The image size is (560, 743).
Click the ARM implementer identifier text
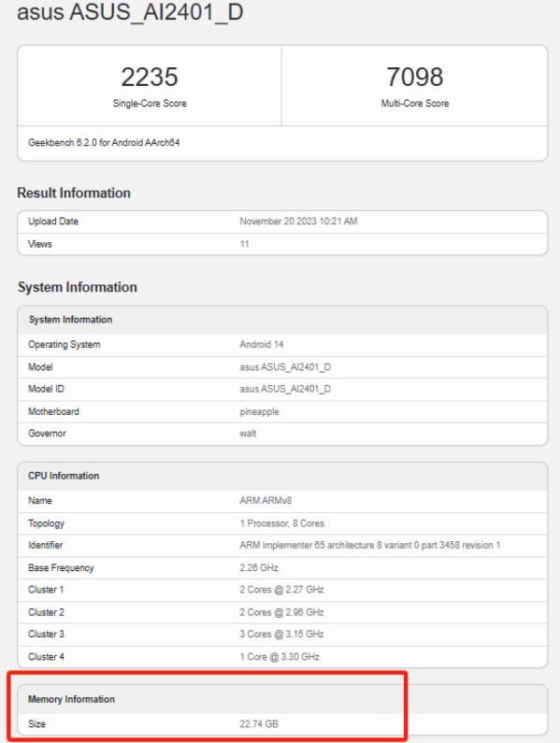point(370,546)
